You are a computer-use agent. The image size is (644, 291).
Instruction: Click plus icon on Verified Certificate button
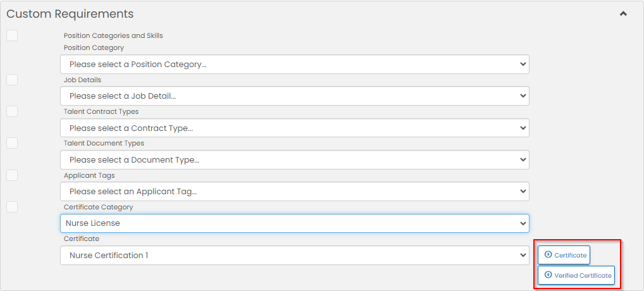[548, 275]
